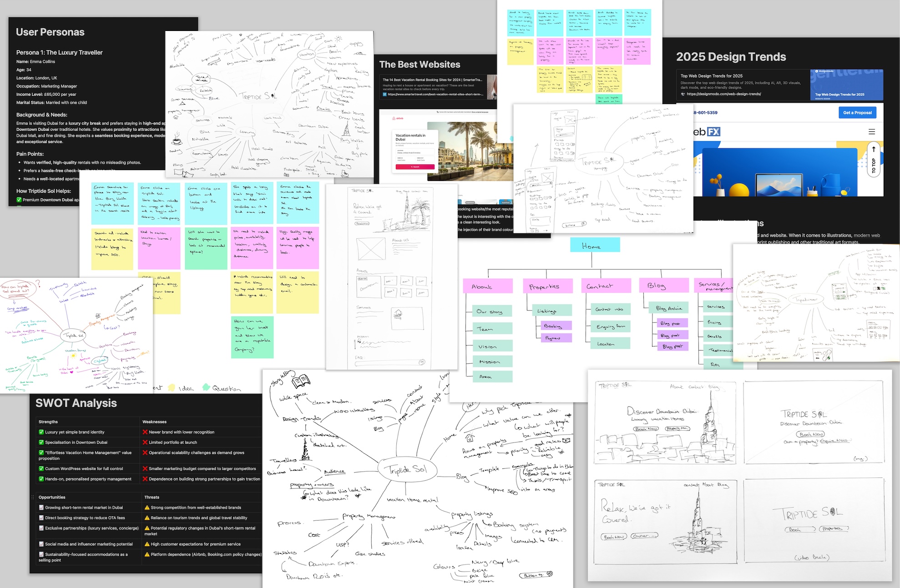Click the green check beside 'Premium Downtown Dubai'
900x588 pixels.
coord(19,200)
